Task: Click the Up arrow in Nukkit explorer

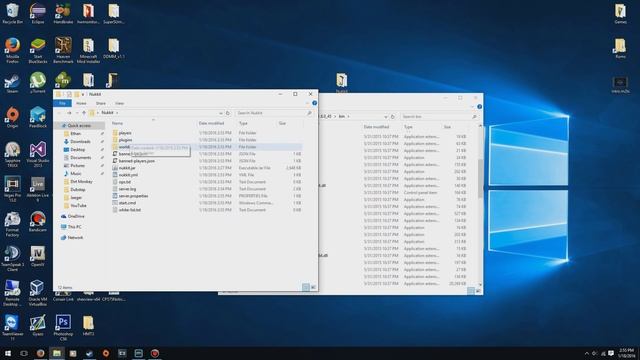Action: point(84,113)
